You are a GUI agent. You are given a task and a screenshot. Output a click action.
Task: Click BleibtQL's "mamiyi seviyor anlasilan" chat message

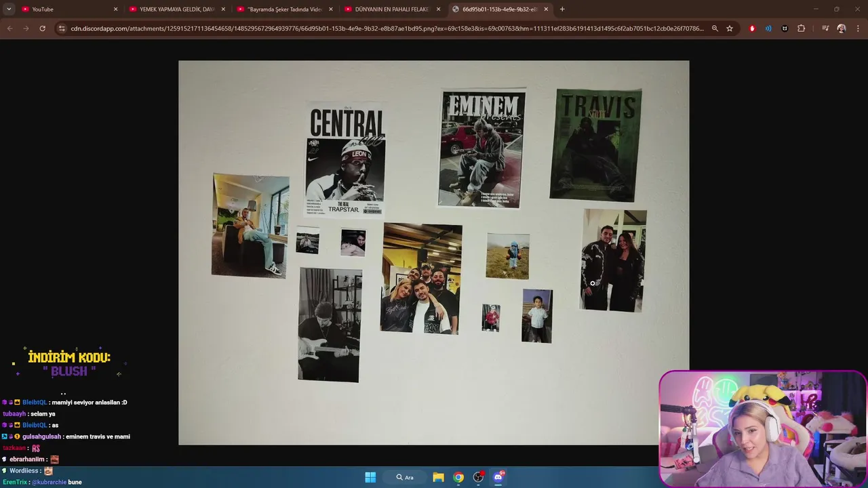90,402
